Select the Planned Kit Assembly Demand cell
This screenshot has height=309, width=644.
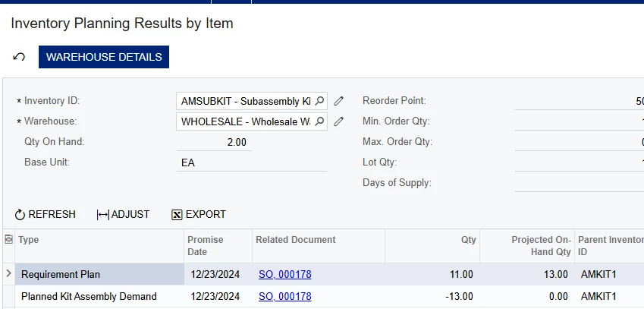coord(89,296)
